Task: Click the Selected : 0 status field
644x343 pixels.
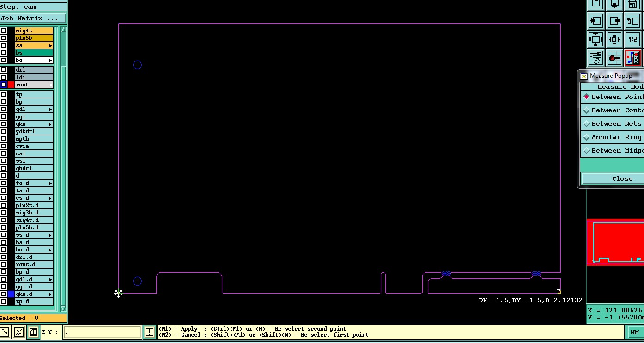Action: click(x=33, y=318)
